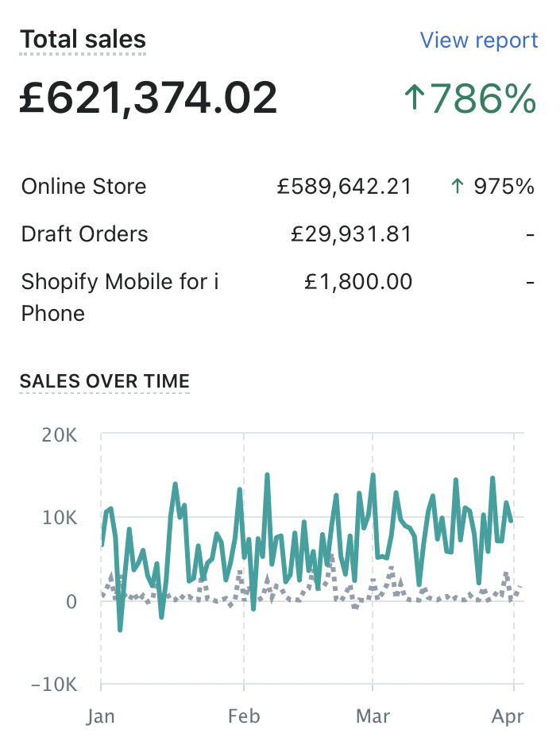
Task: Click the £29,931.81 Draft Orders amount
Action: [352, 234]
